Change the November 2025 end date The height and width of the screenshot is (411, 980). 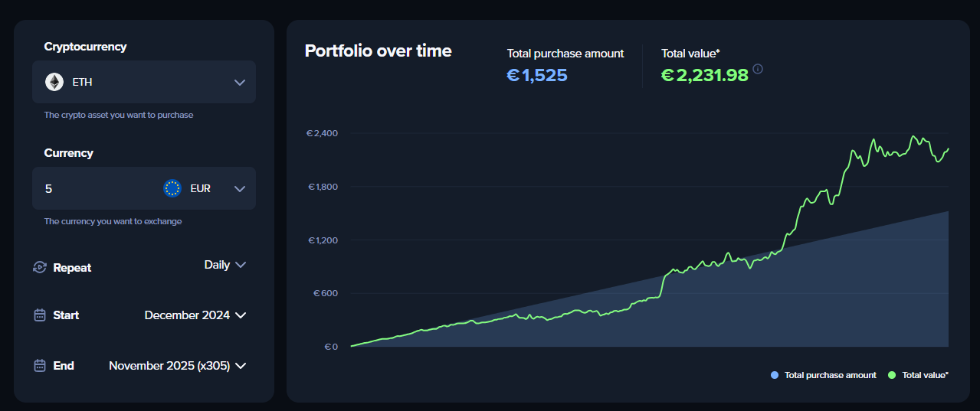click(x=177, y=366)
